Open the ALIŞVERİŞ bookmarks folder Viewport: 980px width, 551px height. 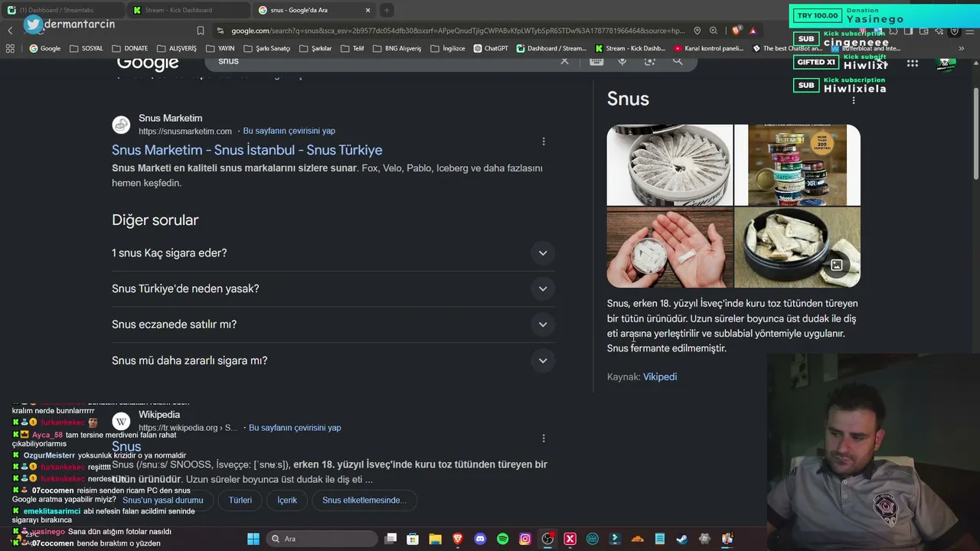coord(176,48)
